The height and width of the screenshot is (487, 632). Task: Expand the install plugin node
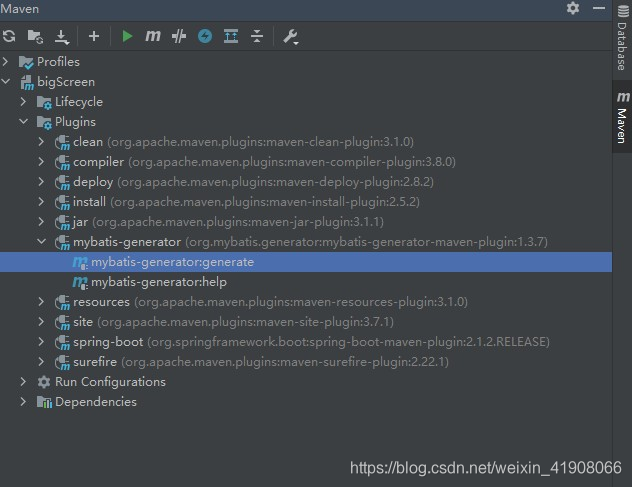[x=41, y=202]
